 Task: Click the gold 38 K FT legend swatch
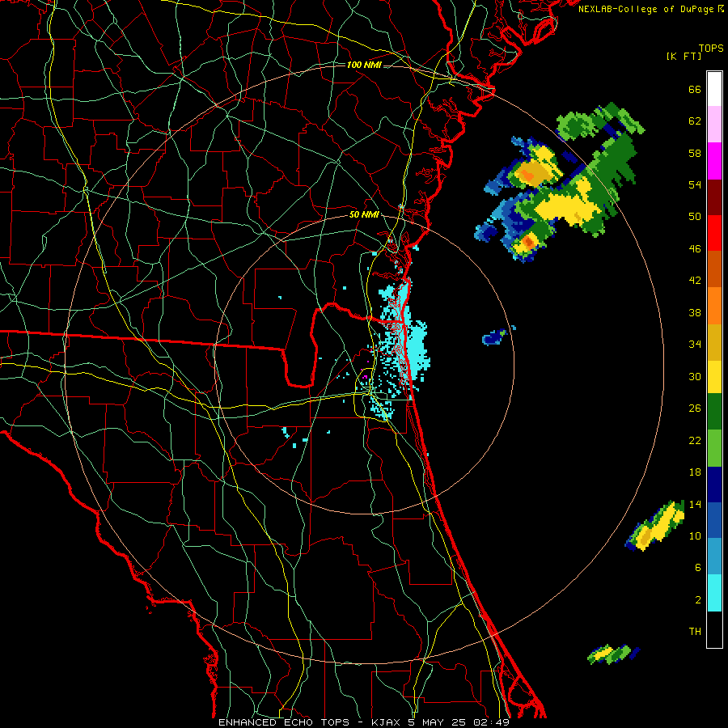714,341
